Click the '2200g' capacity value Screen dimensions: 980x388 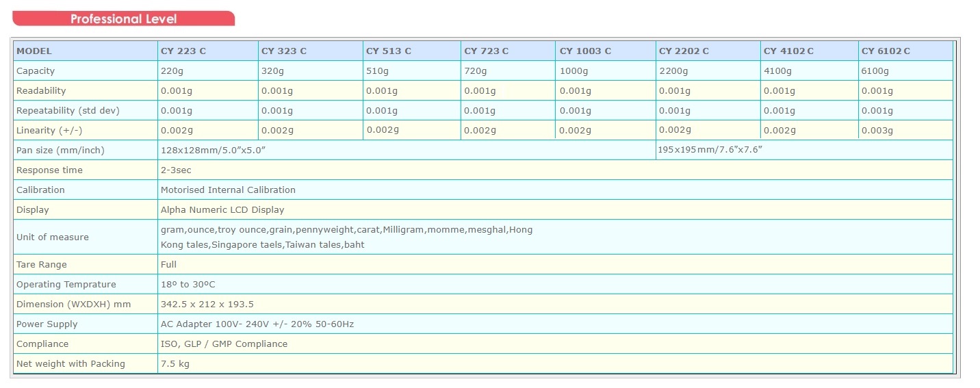(x=672, y=71)
